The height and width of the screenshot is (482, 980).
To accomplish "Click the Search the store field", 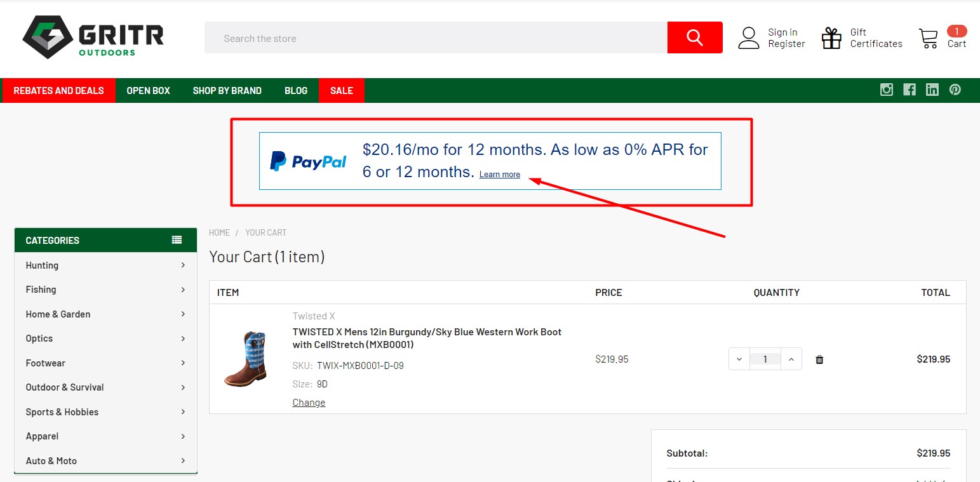I will click(x=436, y=38).
